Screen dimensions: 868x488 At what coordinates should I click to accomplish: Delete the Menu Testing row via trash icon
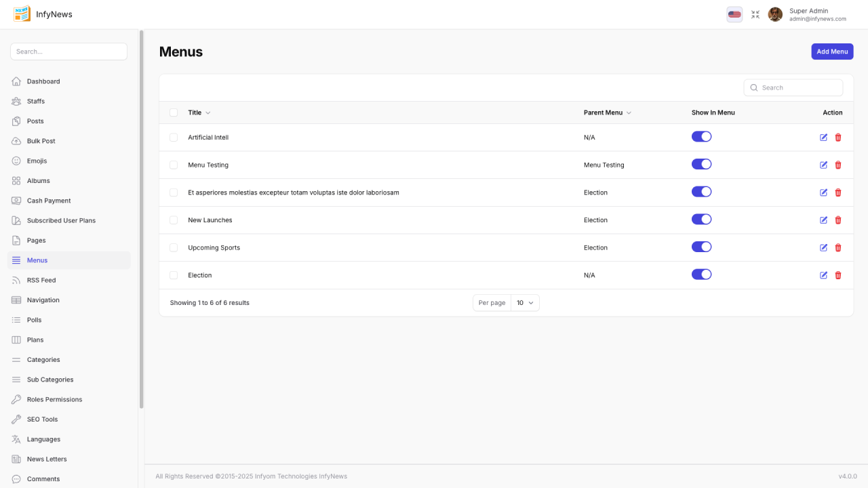[x=838, y=165]
